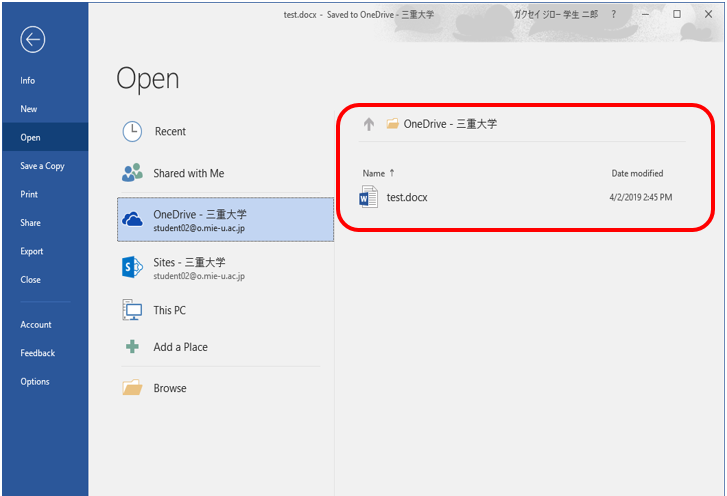Open the Share page

pyautogui.click(x=45, y=223)
